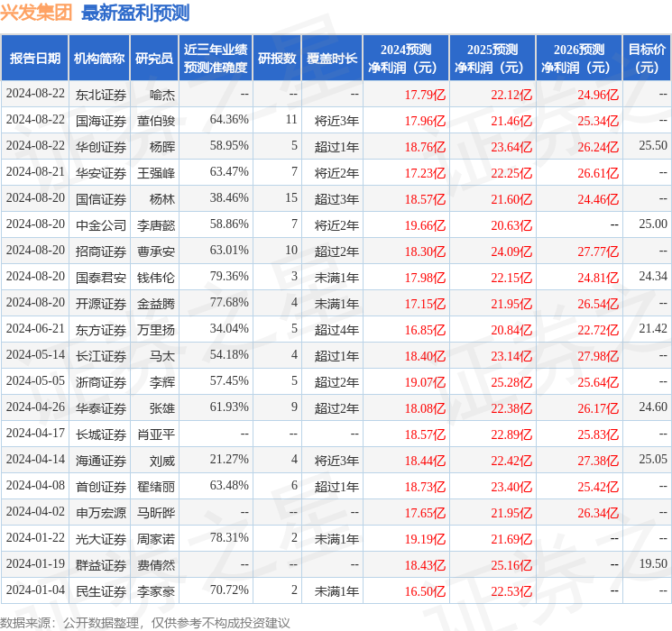Click the 2024-01-04 report date
Viewport: 672px width, 631px height.
click(35, 590)
